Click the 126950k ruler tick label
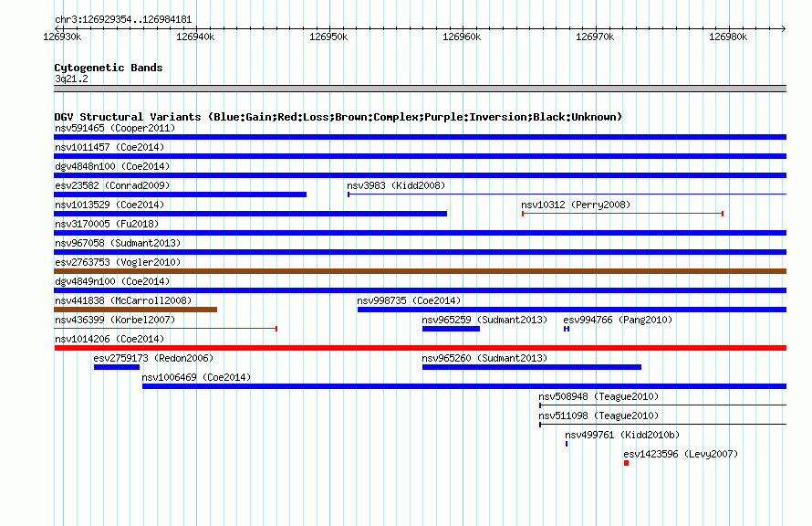 coord(328,37)
